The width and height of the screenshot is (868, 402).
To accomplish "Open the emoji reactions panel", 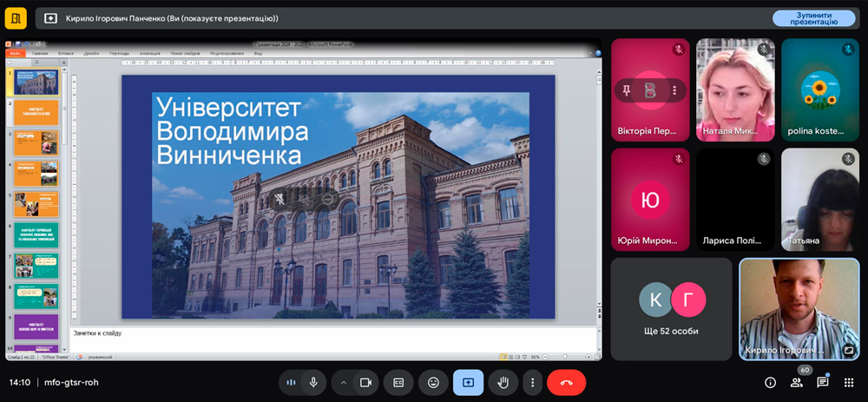I will point(433,382).
